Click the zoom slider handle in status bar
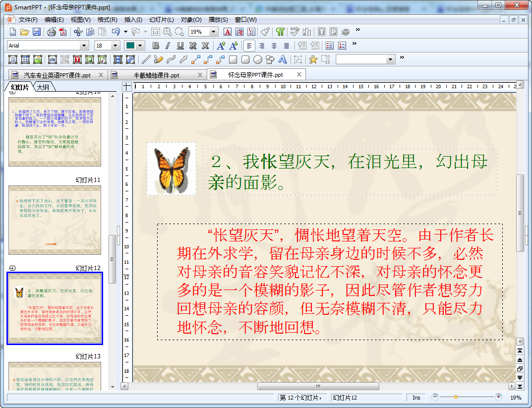 [455, 397]
